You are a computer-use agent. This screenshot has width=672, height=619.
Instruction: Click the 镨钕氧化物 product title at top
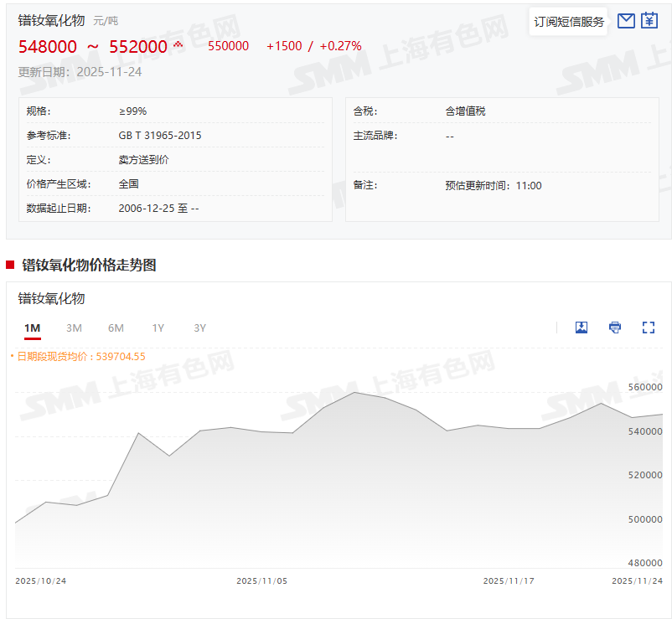(x=51, y=21)
